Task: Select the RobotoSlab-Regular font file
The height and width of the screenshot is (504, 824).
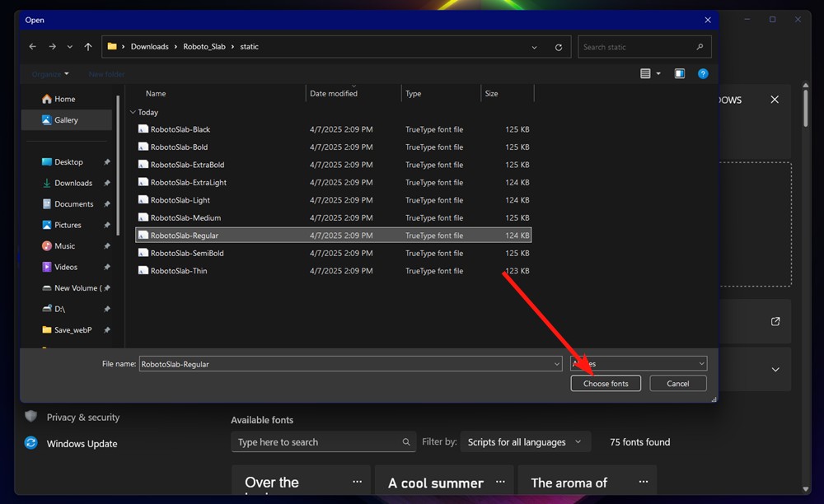Action: [333, 236]
